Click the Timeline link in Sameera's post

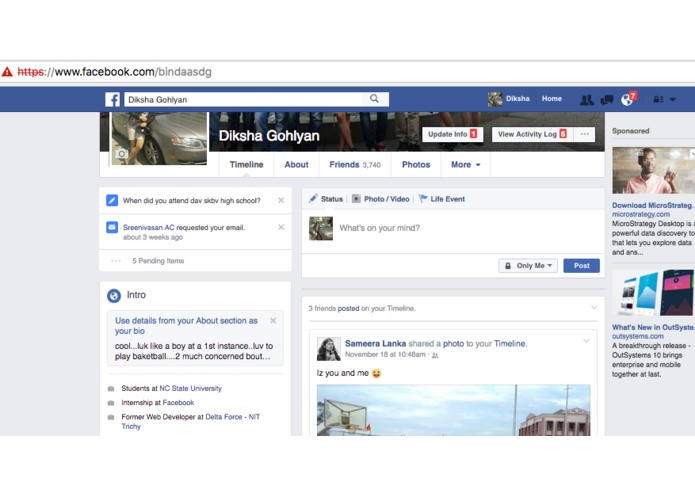(x=510, y=343)
